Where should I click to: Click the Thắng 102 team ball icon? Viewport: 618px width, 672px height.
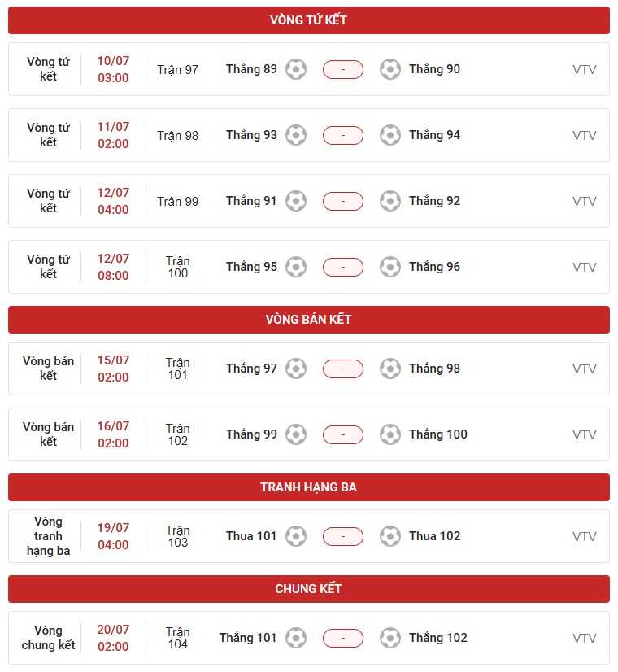coord(390,638)
